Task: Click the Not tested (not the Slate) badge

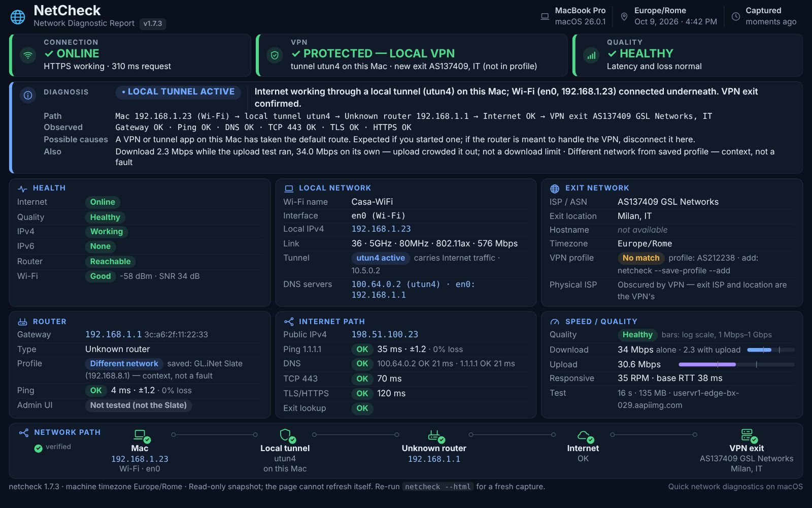Action: 139,405
